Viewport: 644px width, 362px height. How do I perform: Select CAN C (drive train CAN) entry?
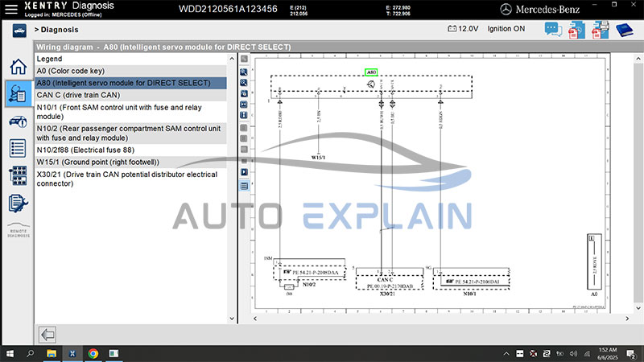tap(130, 95)
